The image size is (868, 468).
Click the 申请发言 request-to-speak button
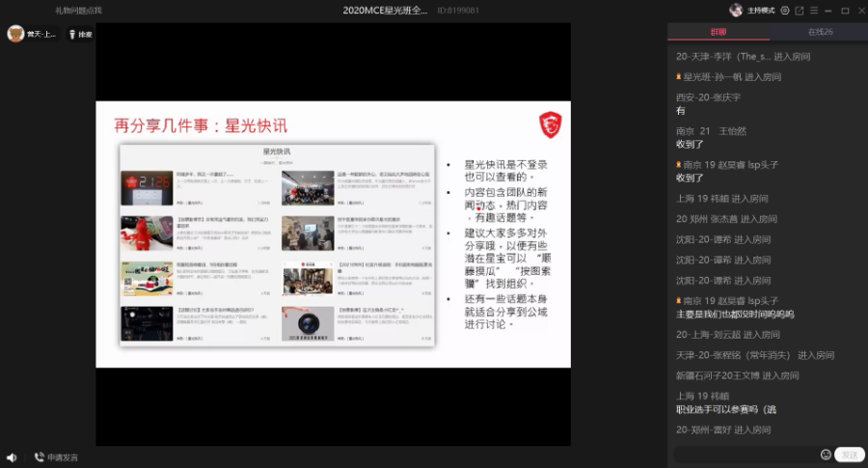point(56,457)
